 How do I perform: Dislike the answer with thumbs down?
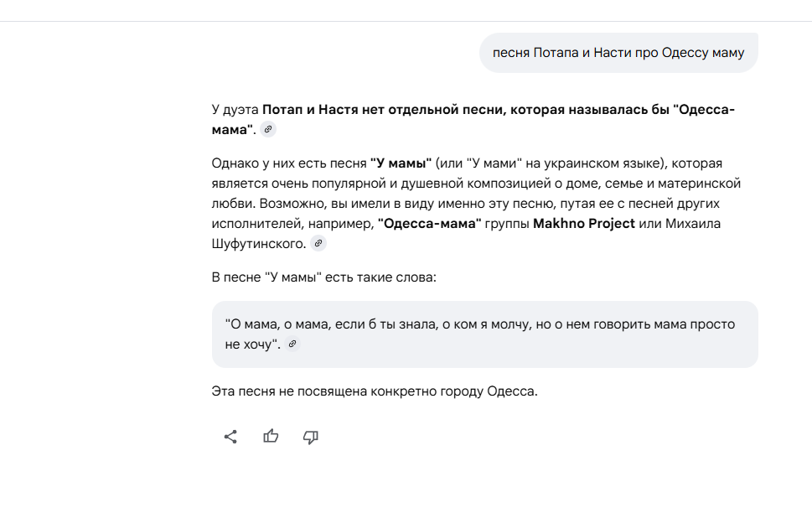pos(311,437)
